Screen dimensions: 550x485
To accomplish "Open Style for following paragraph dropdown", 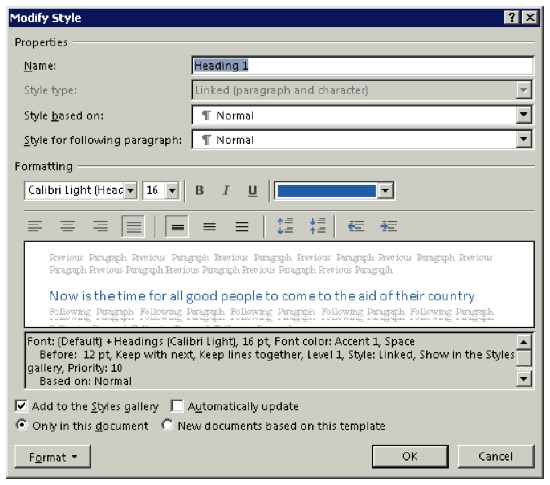I will (523, 139).
